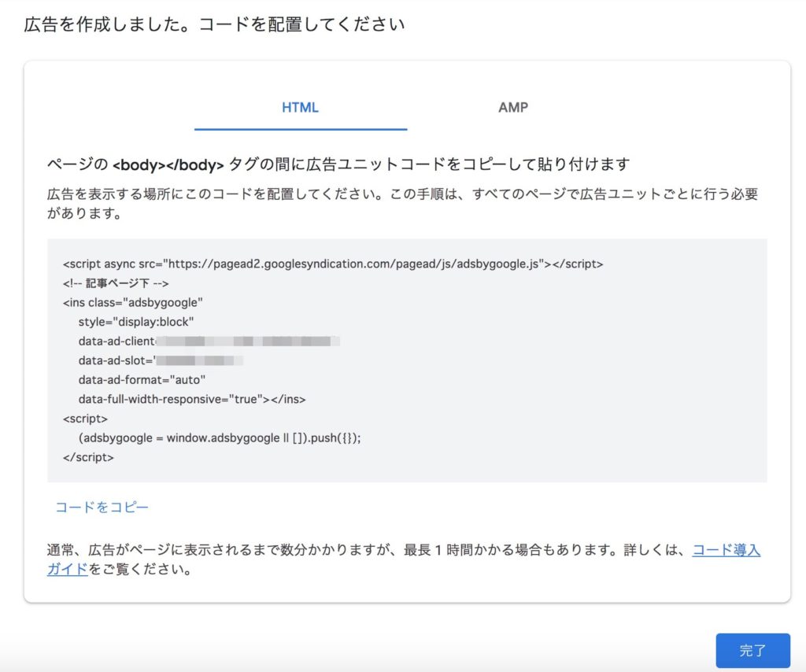Click the script async src line in code
This screenshot has width=806, height=672.
pos(333,264)
